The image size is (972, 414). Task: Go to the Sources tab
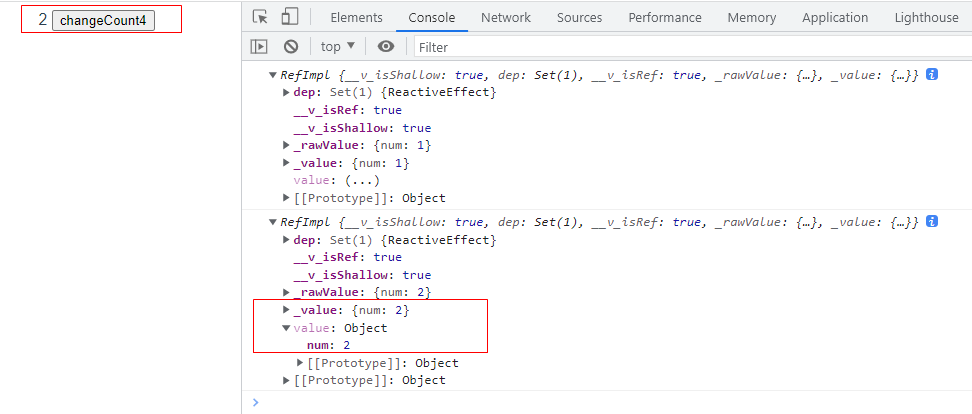click(579, 17)
